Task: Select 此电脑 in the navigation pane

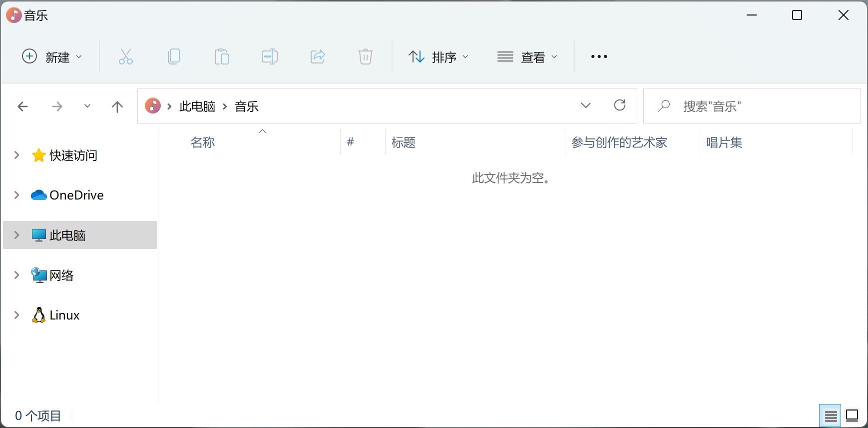Action: pyautogui.click(x=67, y=235)
